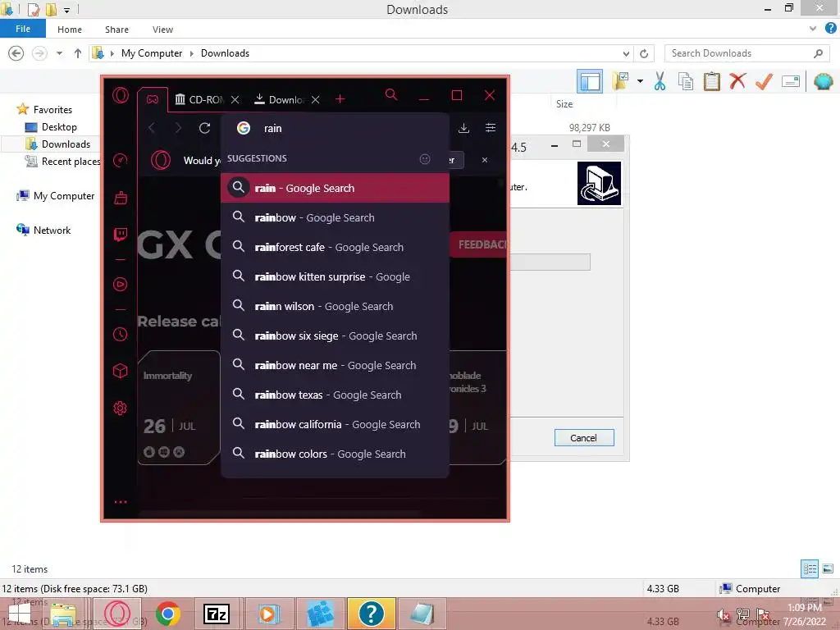Click the Search Downloads field

click(x=747, y=53)
